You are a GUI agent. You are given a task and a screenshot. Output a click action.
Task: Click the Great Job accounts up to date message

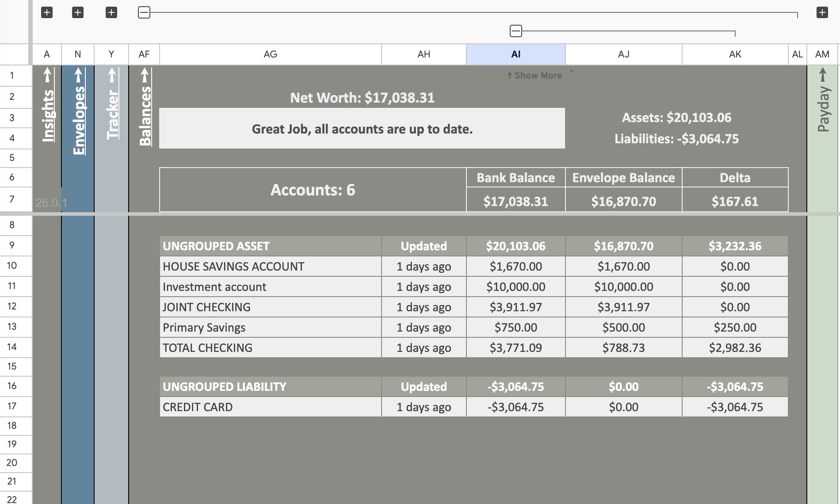[362, 129]
